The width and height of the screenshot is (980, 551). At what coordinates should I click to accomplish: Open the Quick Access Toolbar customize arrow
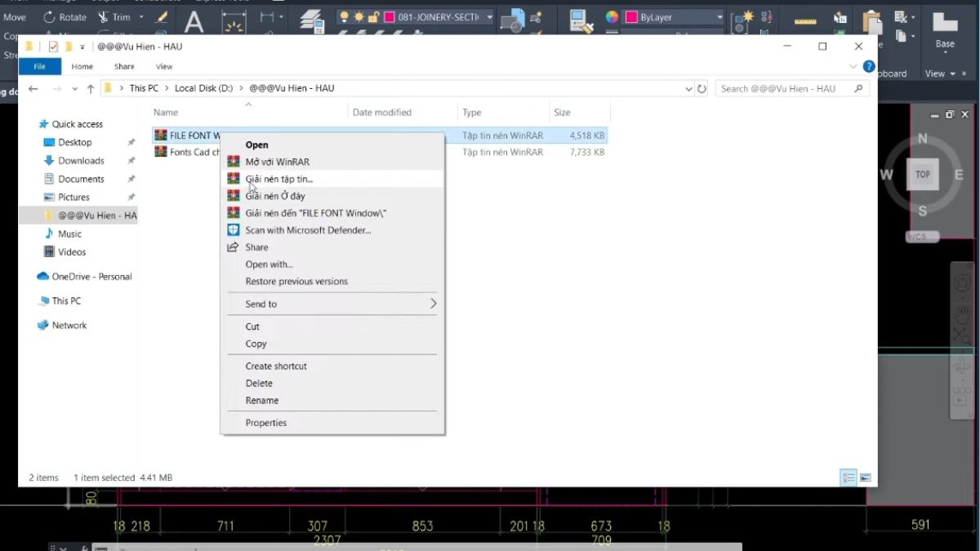pos(82,47)
